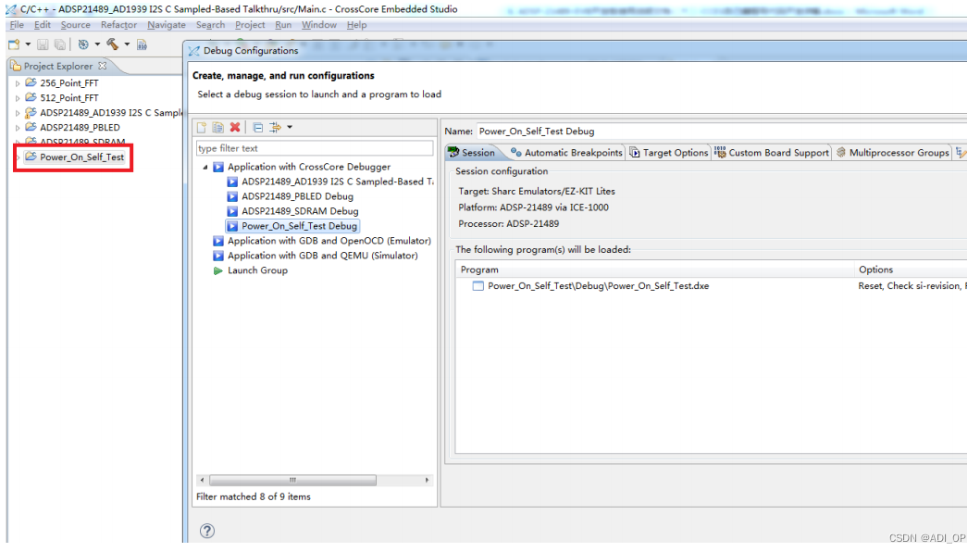Click the build configuration target icon
980x552 pixels.
click(x=83, y=44)
